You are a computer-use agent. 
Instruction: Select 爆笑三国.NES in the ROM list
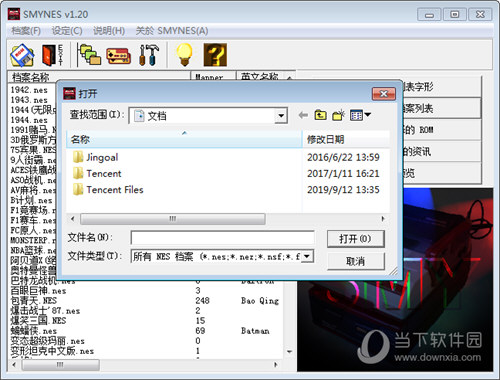point(38,321)
